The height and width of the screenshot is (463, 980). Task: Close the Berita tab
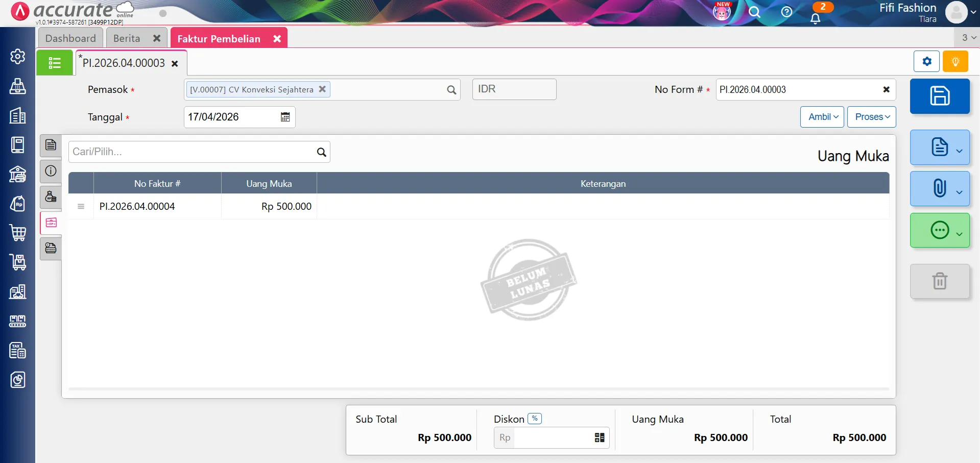157,38
